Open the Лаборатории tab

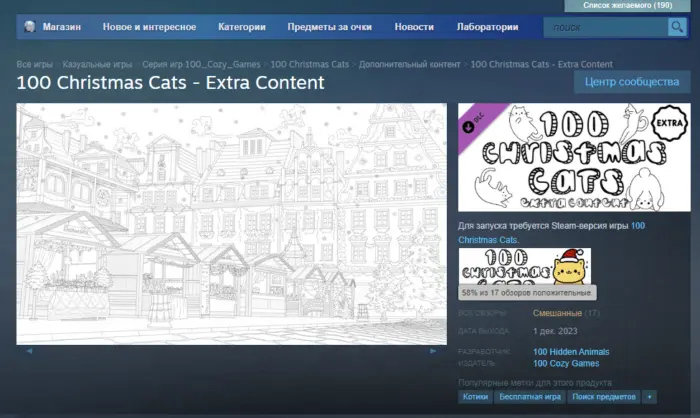click(487, 27)
